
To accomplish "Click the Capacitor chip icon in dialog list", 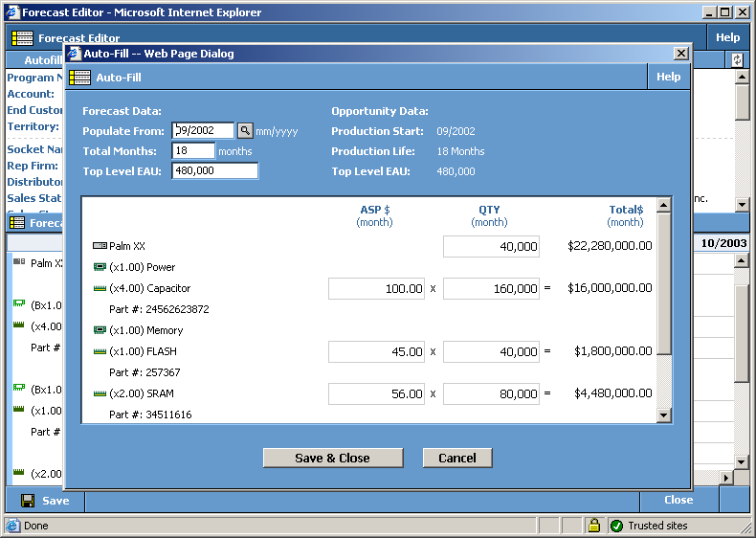I will [100, 288].
